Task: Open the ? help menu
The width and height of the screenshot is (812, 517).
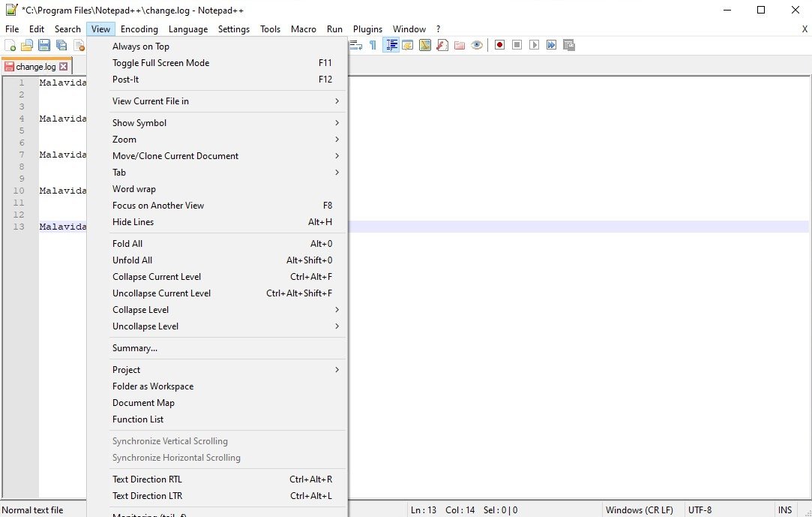Action: coord(438,29)
